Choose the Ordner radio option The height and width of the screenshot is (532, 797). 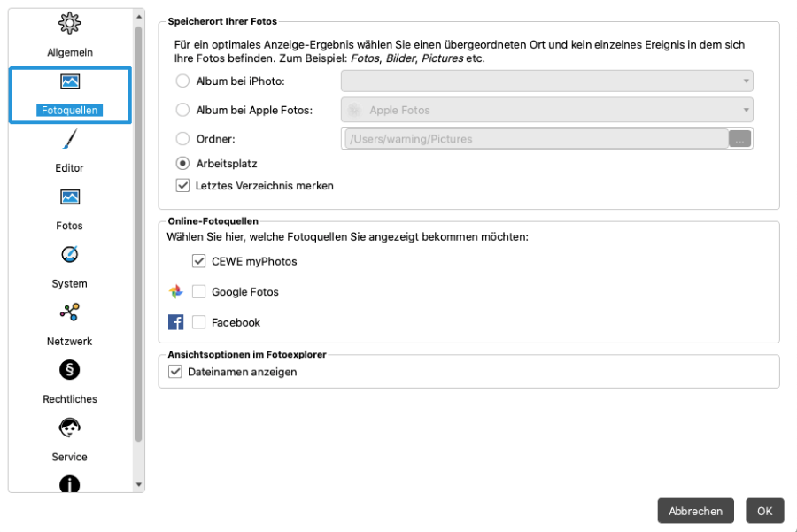click(182, 139)
